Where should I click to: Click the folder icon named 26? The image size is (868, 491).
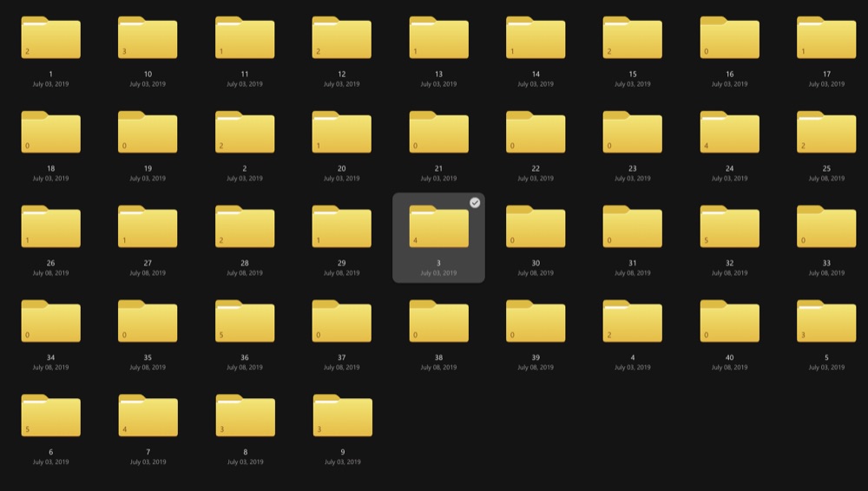pos(51,227)
